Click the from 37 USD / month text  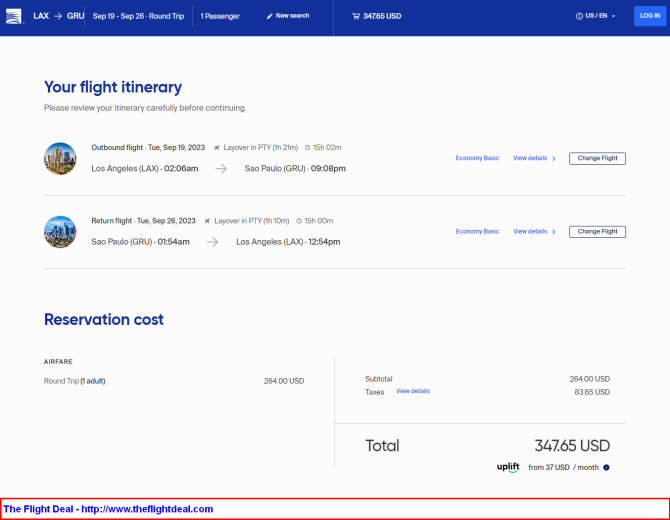pos(563,467)
